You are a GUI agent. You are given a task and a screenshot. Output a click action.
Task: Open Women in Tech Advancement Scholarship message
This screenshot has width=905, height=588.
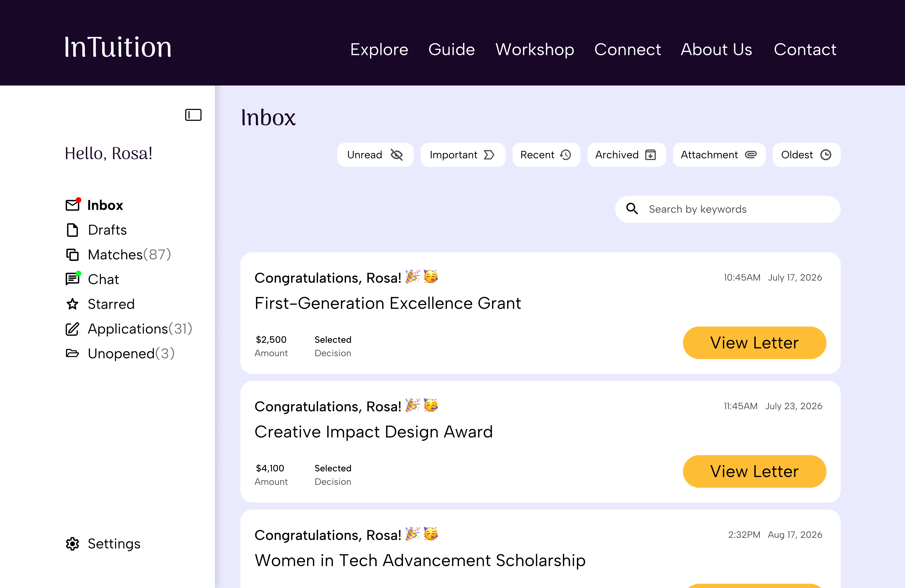pos(540,549)
